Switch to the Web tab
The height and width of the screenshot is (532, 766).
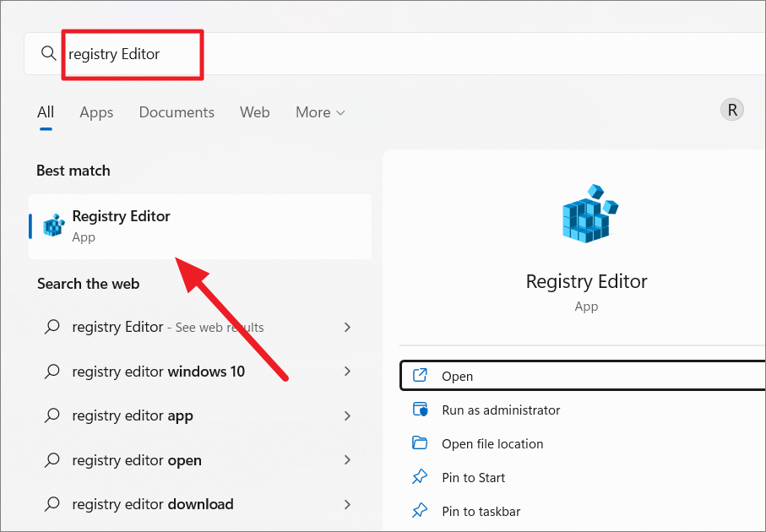click(254, 112)
